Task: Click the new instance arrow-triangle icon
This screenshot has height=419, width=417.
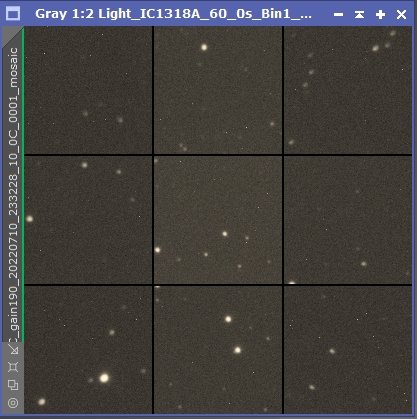Action: [x=13, y=349]
